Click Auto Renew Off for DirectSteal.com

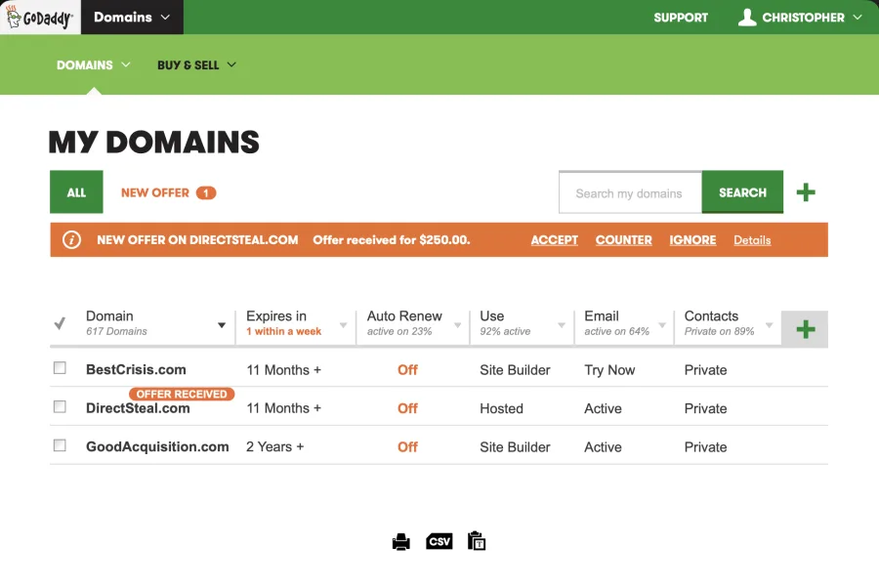tap(407, 408)
